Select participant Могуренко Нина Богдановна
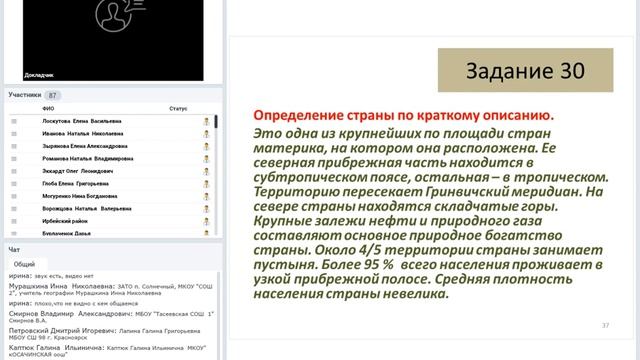Viewport: 640px width, 360px height. (80, 196)
